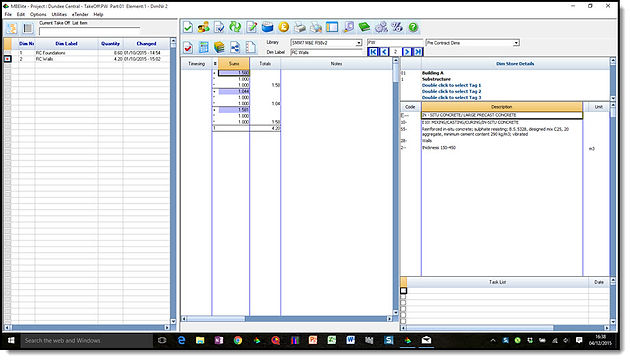Click the stacked books icon

[x=219, y=47]
